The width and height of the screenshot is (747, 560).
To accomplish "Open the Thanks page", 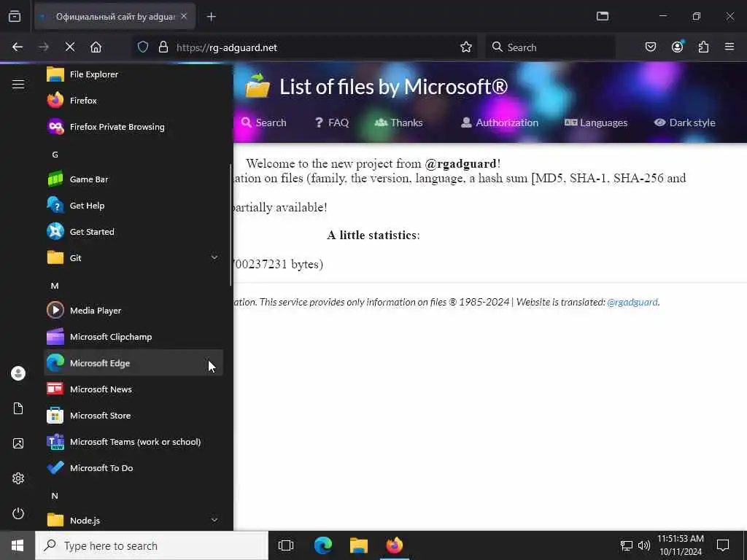I will click(399, 122).
